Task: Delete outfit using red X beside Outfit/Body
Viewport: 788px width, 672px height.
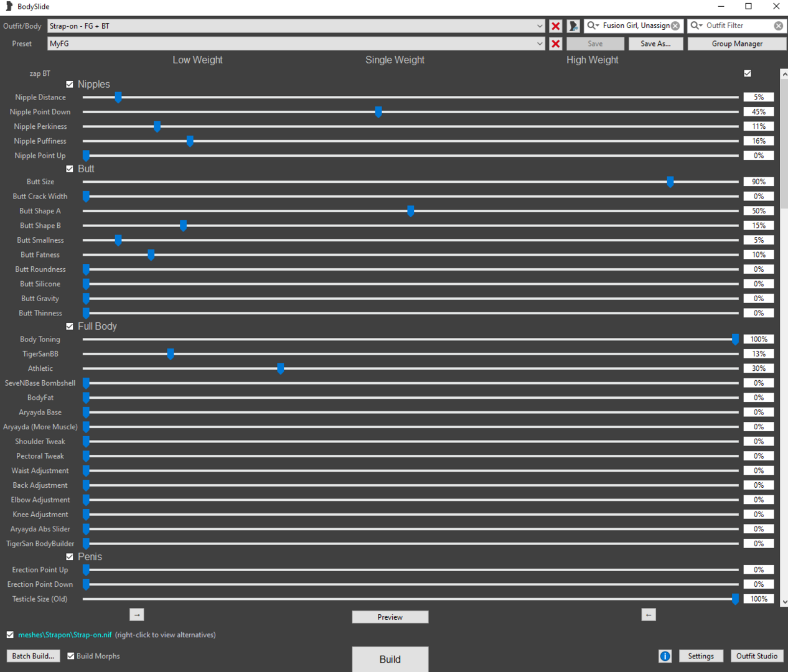Action: 555,26
